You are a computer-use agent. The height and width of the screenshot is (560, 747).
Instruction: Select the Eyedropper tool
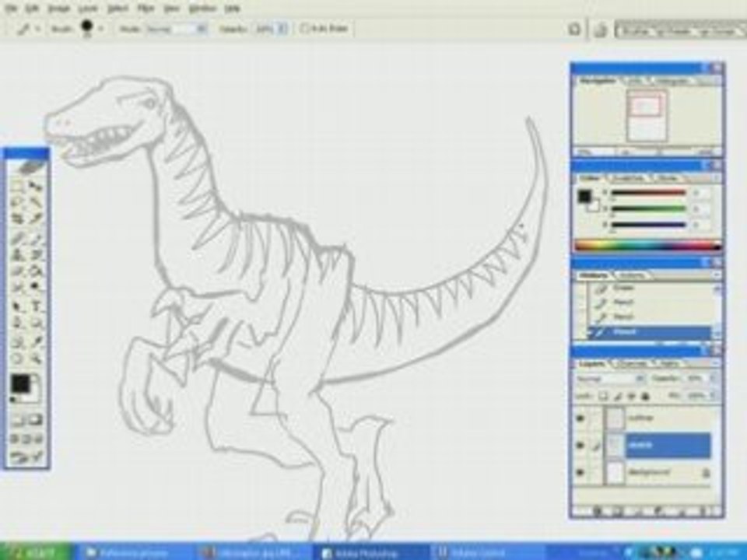coord(36,341)
